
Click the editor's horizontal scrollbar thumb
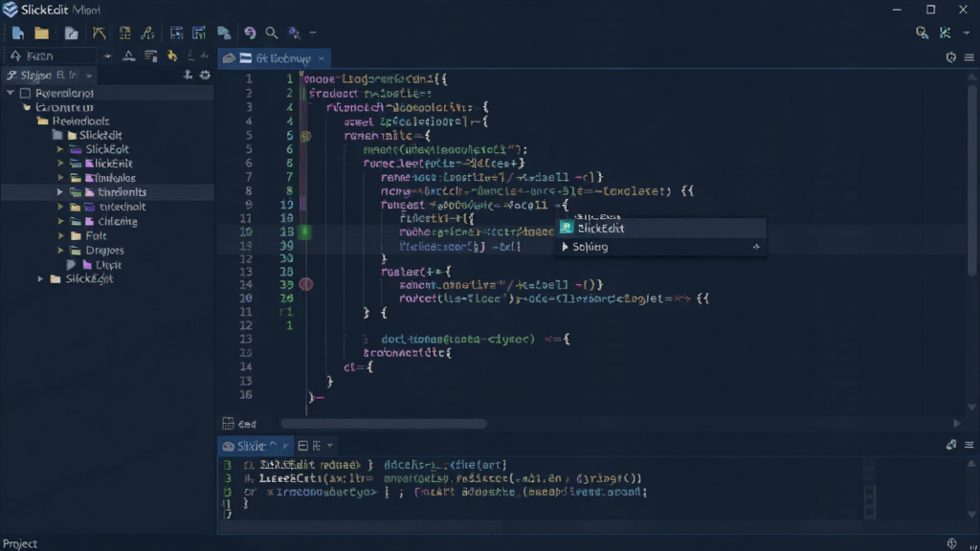tap(384, 424)
